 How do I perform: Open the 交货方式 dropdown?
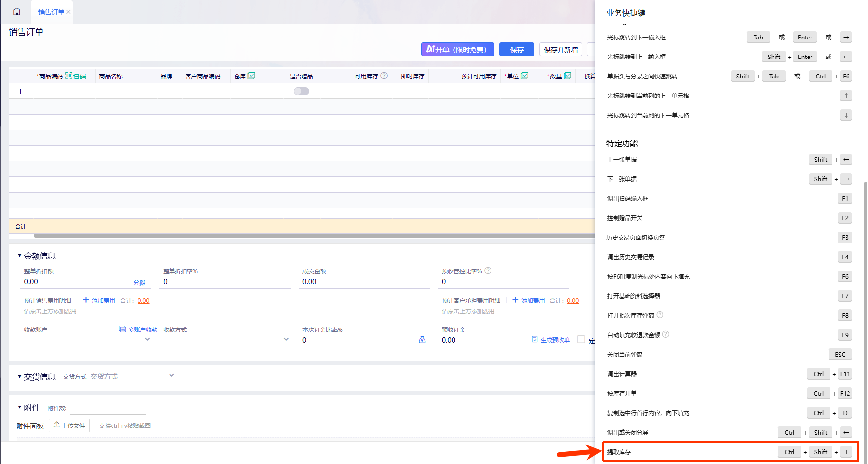click(133, 376)
